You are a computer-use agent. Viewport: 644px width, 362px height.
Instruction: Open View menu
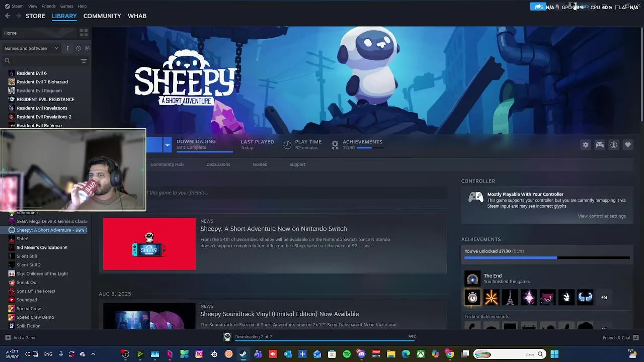point(33,6)
